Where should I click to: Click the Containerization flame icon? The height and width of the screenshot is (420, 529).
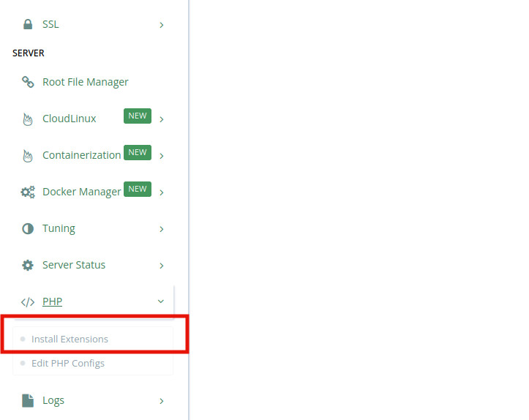(x=28, y=156)
